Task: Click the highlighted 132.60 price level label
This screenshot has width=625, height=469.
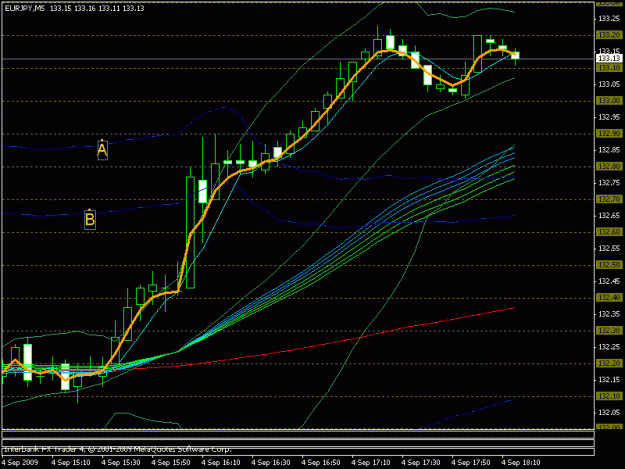Action: click(609, 232)
